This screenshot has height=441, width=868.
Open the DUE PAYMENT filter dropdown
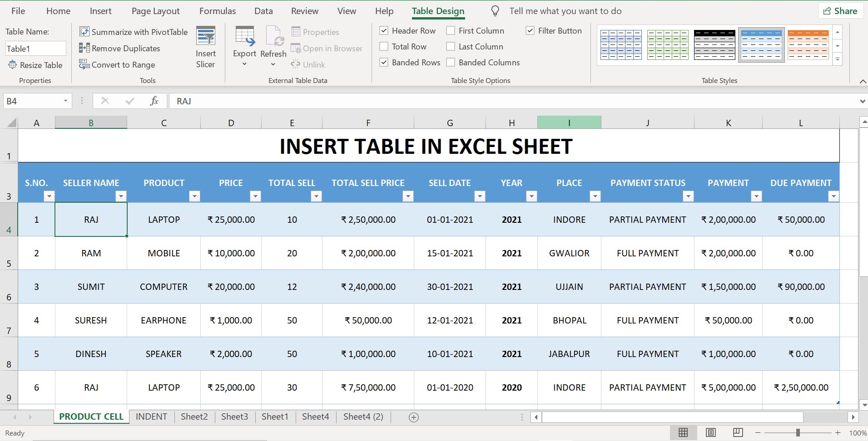pyautogui.click(x=833, y=196)
